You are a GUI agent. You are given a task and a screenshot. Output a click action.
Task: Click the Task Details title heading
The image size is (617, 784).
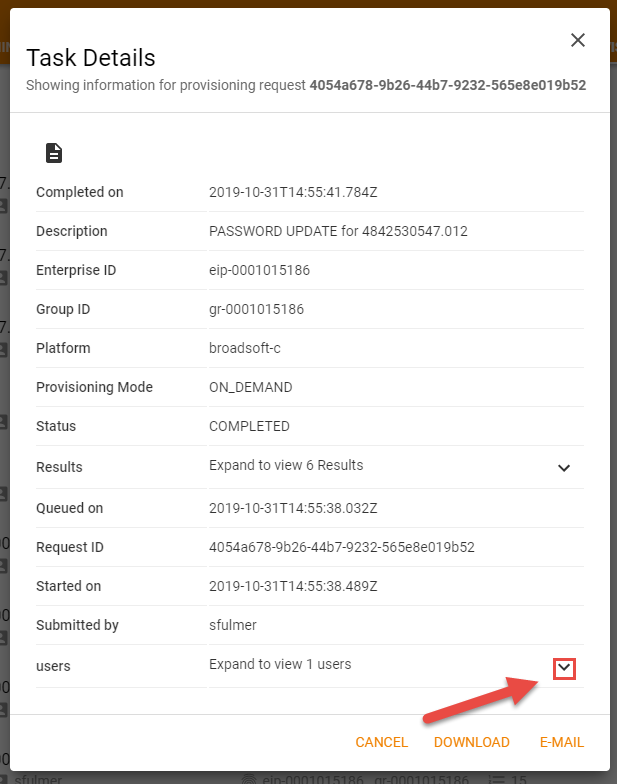pyautogui.click(x=90, y=57)
